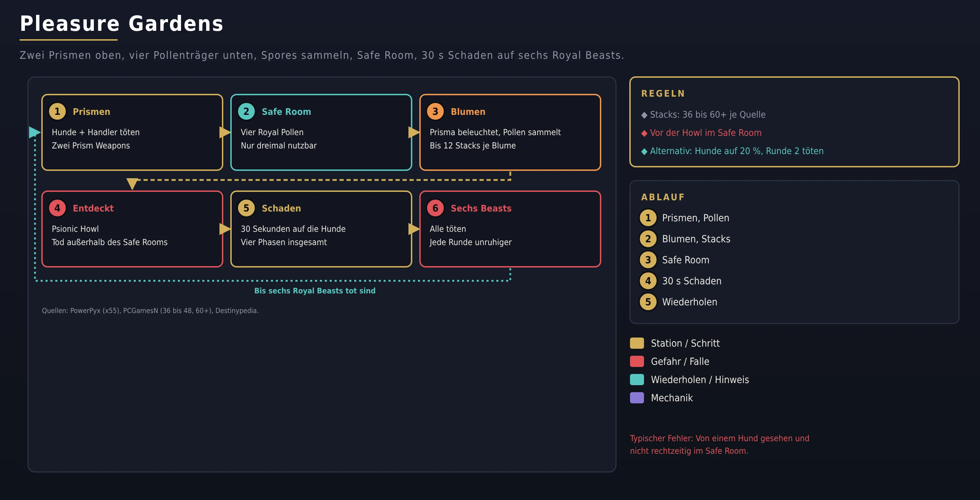Select the Prismen card title

[91, 112]
